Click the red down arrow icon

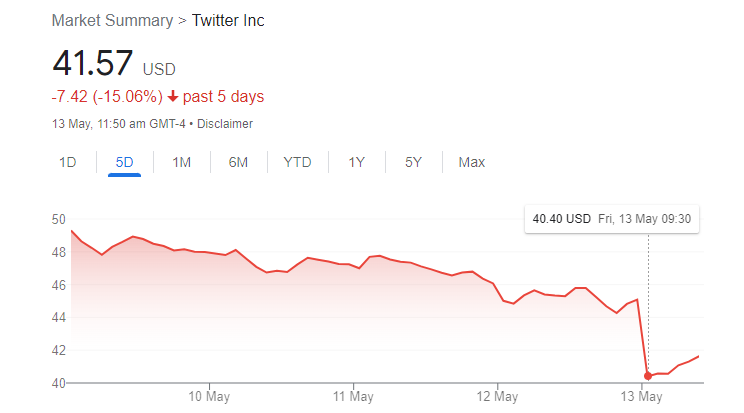pos(173,97)
